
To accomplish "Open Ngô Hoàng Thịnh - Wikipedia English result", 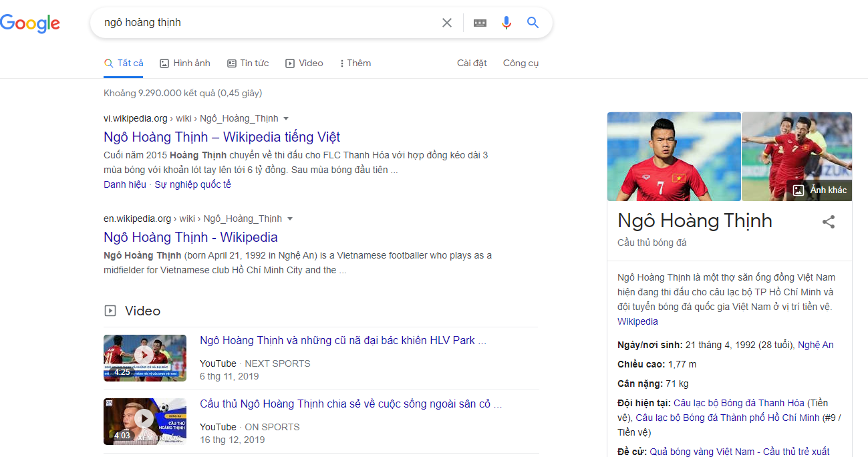I will pos(190,237).
